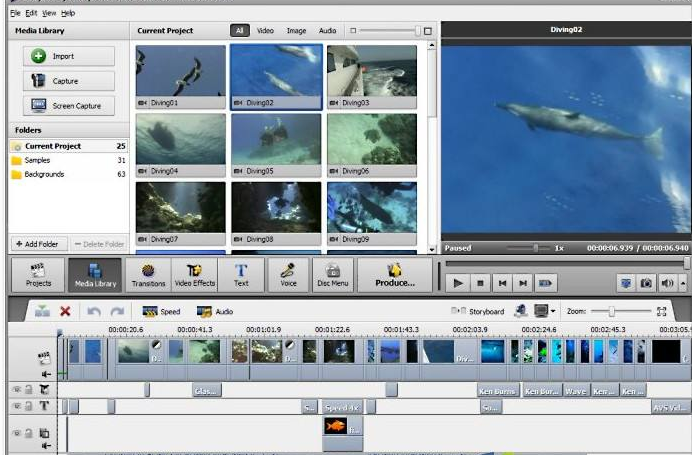This screenshot has width=692, height=455.
Task: Open the Speed settings
Action: click(x=161, y=312)
